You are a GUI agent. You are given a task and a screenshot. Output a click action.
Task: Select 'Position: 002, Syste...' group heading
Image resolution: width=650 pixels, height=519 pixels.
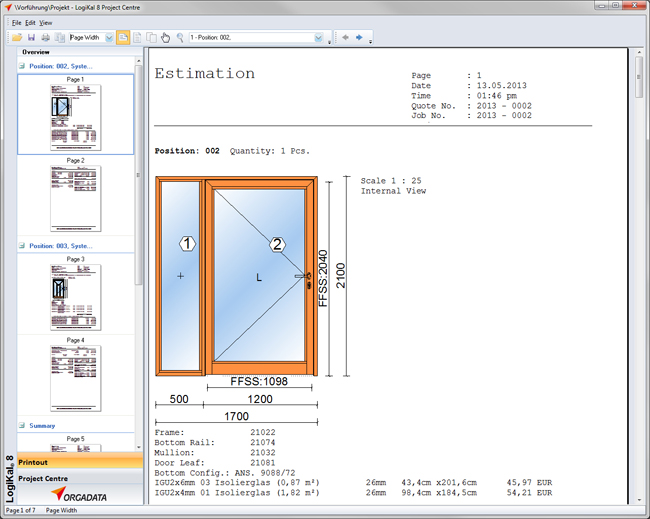pos(61,66)
